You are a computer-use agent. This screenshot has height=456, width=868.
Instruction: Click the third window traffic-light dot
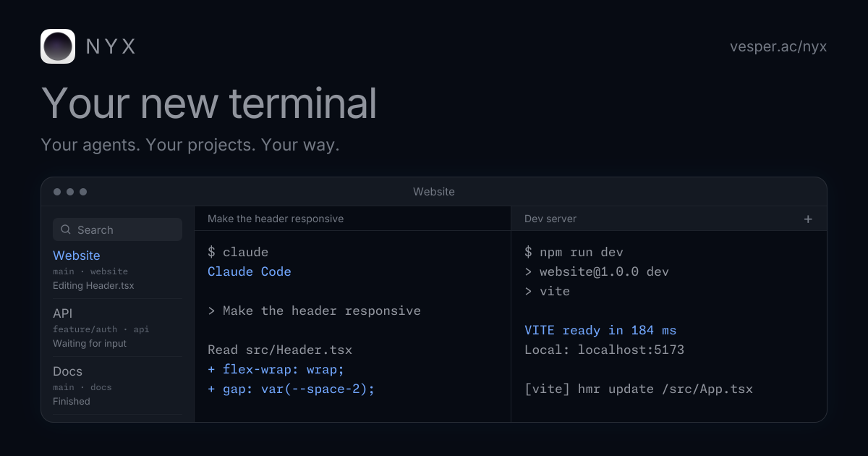(83, 192)
